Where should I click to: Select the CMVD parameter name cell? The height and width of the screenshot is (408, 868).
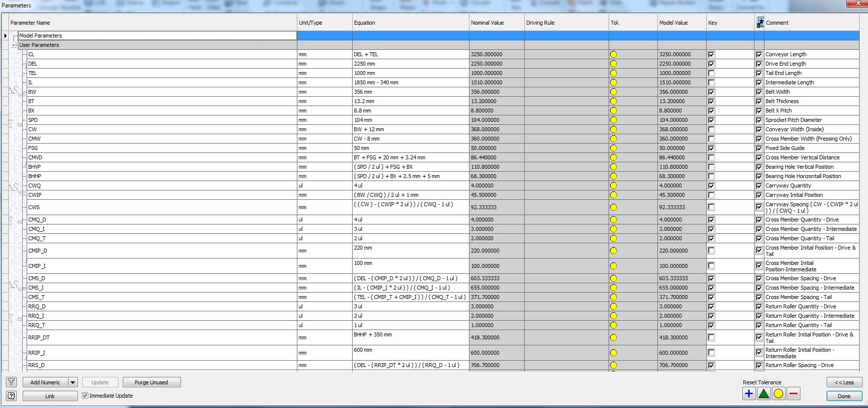(x=161, y=157)
